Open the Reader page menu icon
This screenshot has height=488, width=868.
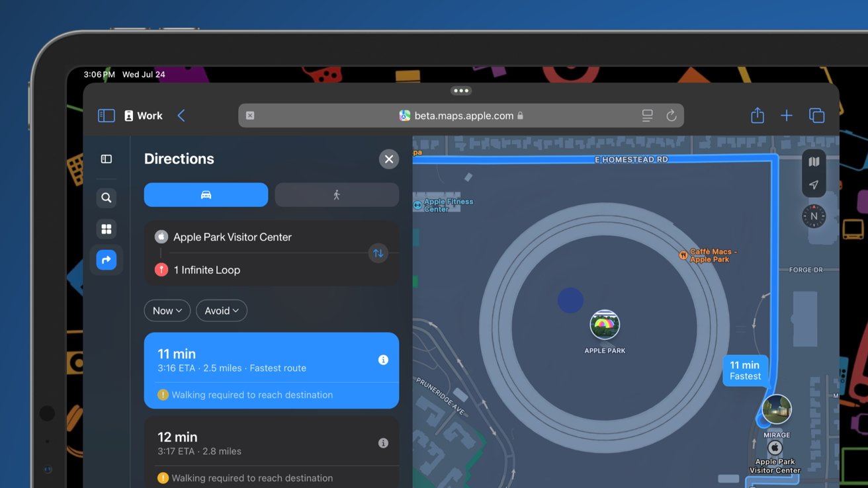pos(647,116)
